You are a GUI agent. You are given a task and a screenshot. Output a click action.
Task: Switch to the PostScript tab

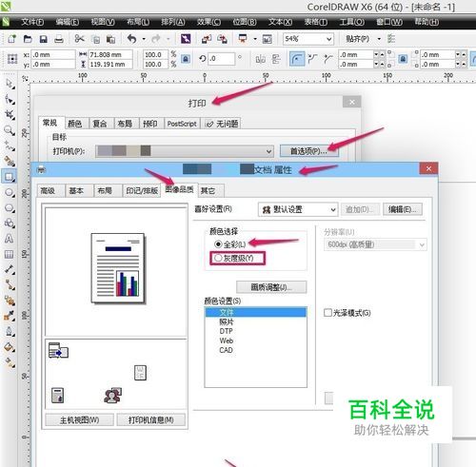[x=182, y=124]
